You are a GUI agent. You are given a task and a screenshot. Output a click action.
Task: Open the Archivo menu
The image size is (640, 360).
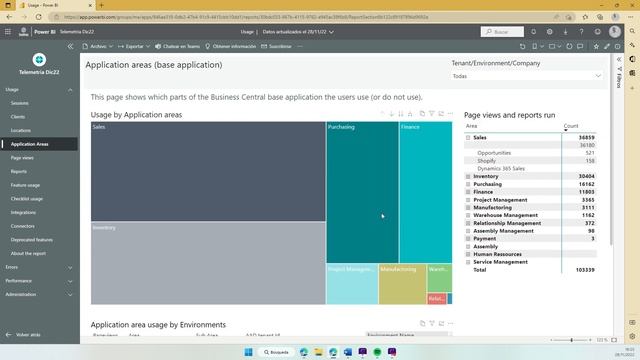tap(98, 47)
